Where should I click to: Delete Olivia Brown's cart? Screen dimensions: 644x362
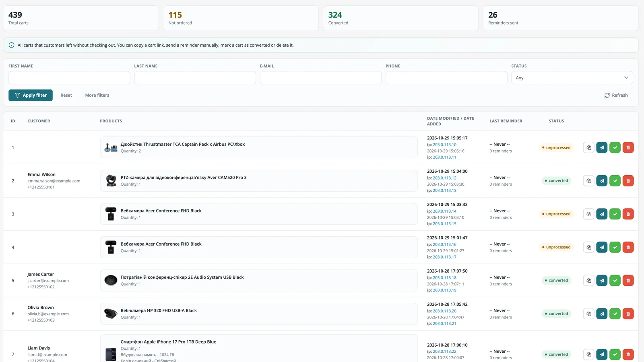coord(628,314)
